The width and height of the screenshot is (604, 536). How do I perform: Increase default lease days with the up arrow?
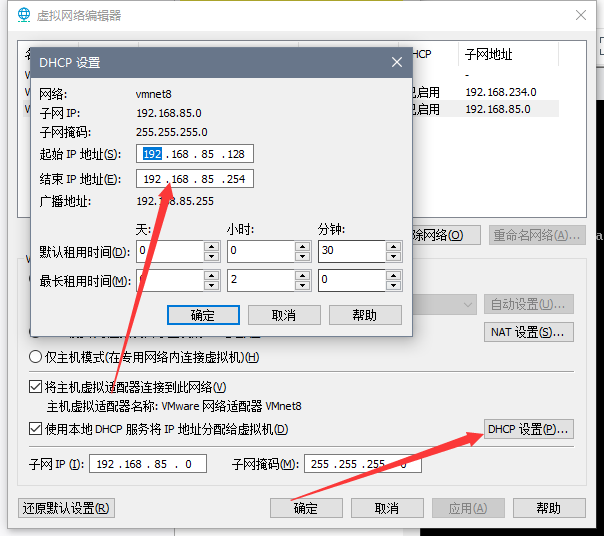point(211,246)
